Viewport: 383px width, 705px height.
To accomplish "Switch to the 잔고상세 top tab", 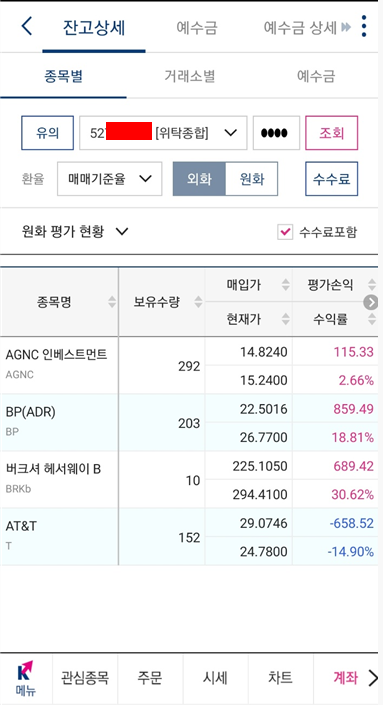I will pyautogui.click(x=94, y=28).
